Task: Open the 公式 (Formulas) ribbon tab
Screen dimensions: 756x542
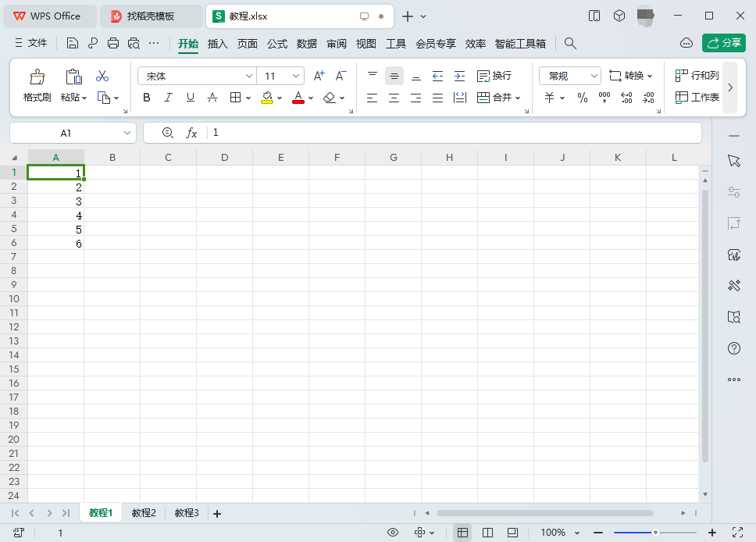Action: click(277, 44)
